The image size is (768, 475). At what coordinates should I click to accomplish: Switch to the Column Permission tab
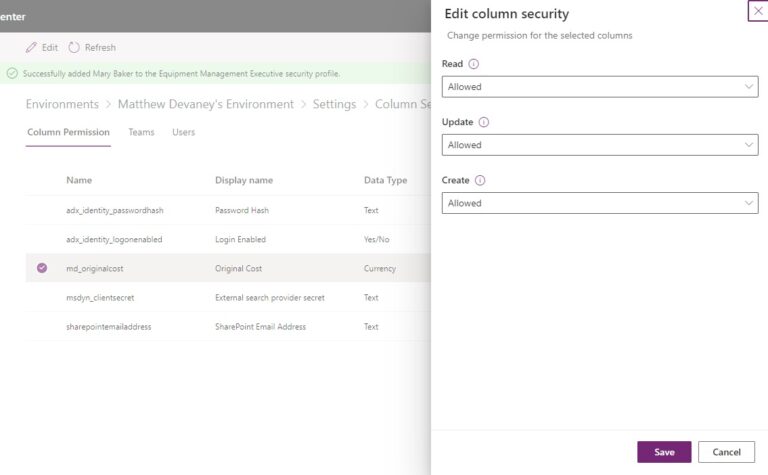pyautogui.click(x=69, y=132)
